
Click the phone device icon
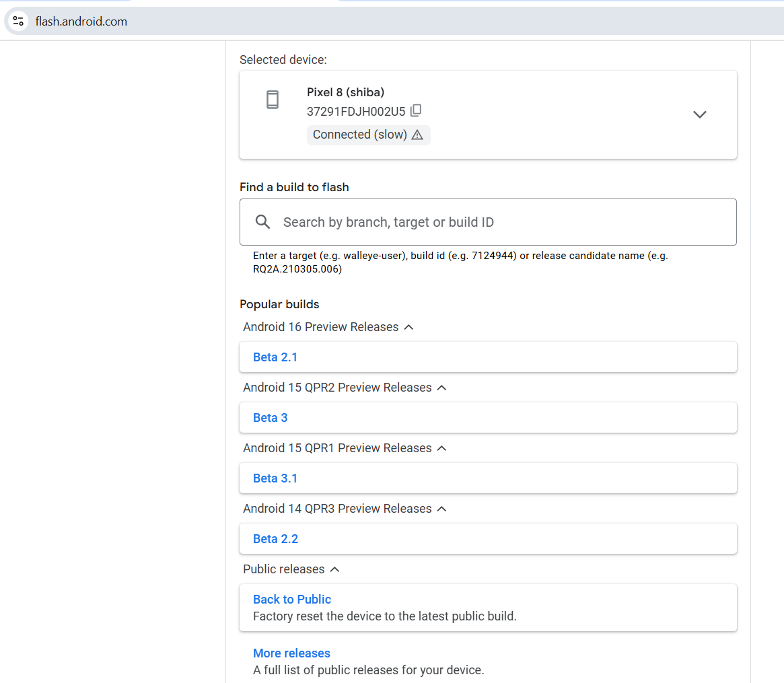click(272, 100)
